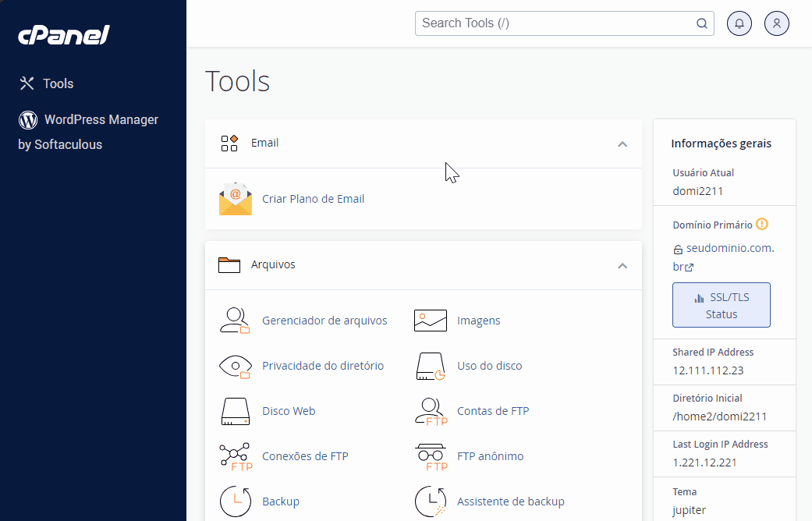Select directory path /home2/domi2211

click(720, 416)
